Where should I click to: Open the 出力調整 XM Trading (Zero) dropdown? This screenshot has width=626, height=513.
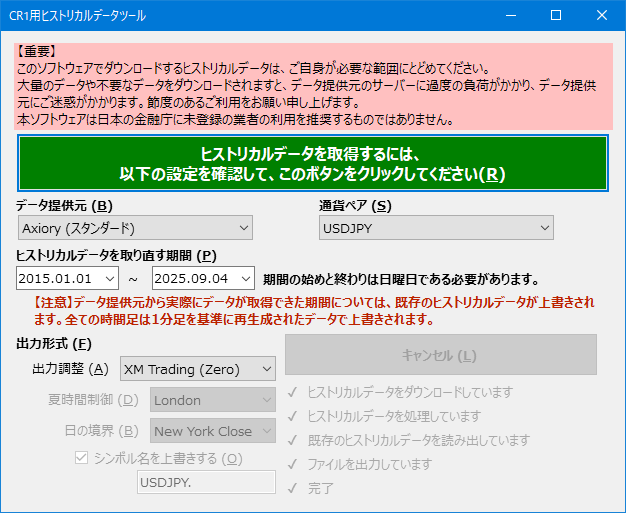198,369
